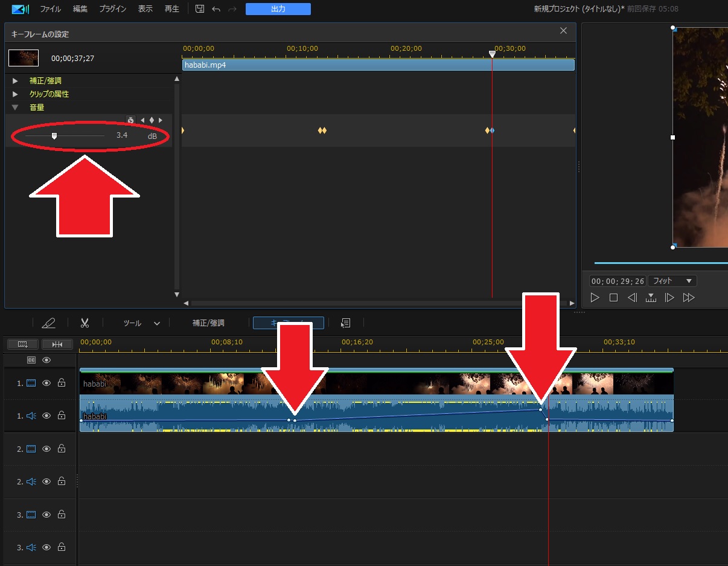This screenshot has width=728, height=566.
Task: Click the preview timecode 00;00;29;26 field
Action: [x=618, y=281]
